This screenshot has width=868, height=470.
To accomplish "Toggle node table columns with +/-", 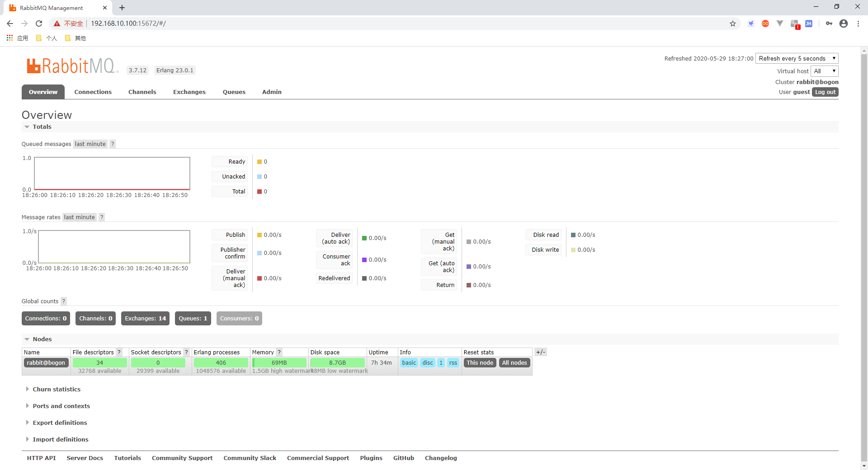I will 541,352.
